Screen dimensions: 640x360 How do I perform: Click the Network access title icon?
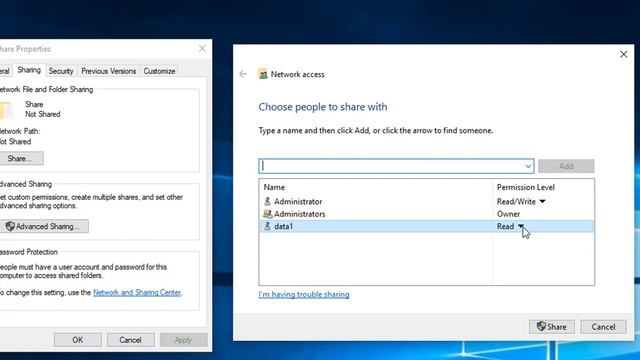coord(263,74)
